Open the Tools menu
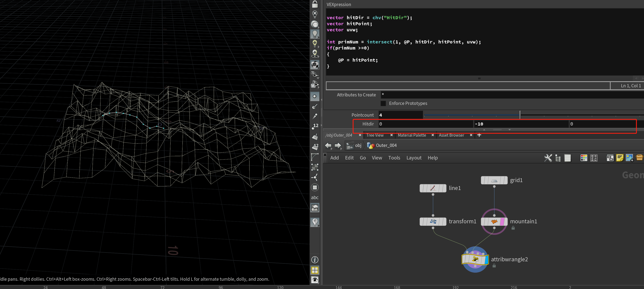This screenshot has width=644, height=289. pos(394,158)
